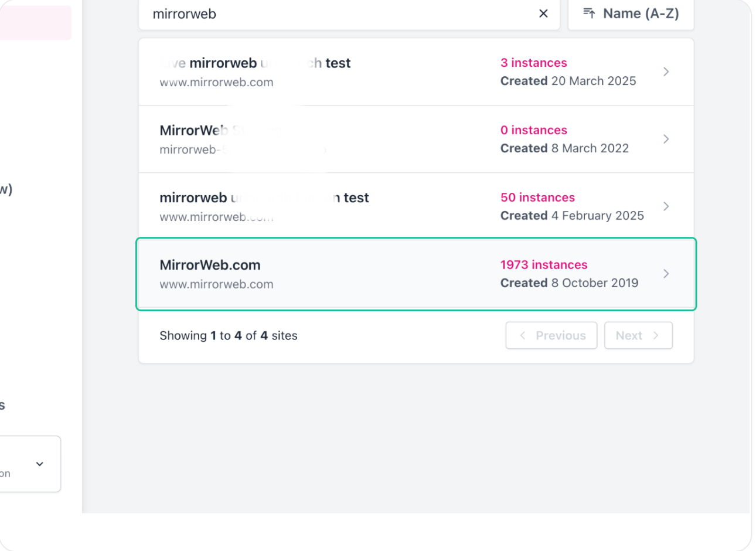Open the chevron for the 50 instances site

pyautogui.click(x=666, y=206)
